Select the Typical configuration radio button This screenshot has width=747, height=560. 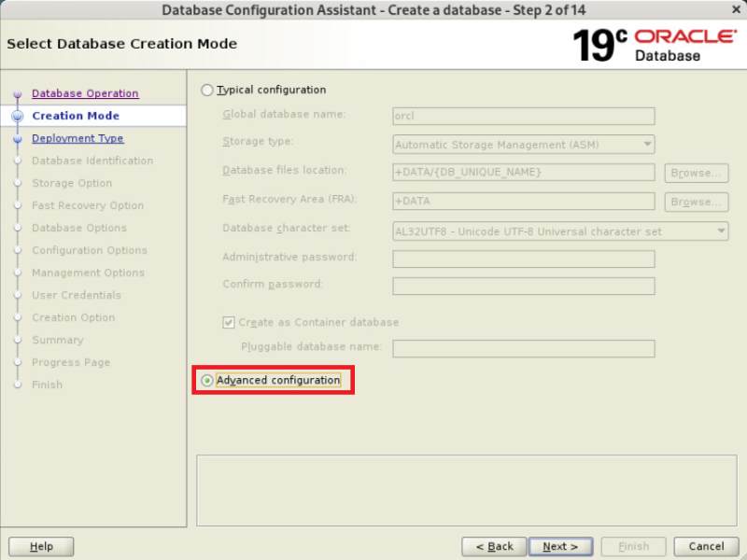point(206,90)
